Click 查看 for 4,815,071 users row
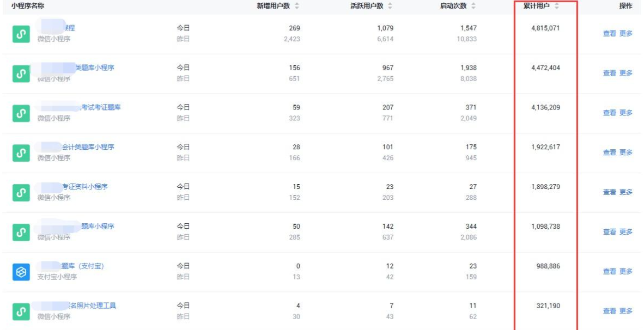 tap(610, 34)
